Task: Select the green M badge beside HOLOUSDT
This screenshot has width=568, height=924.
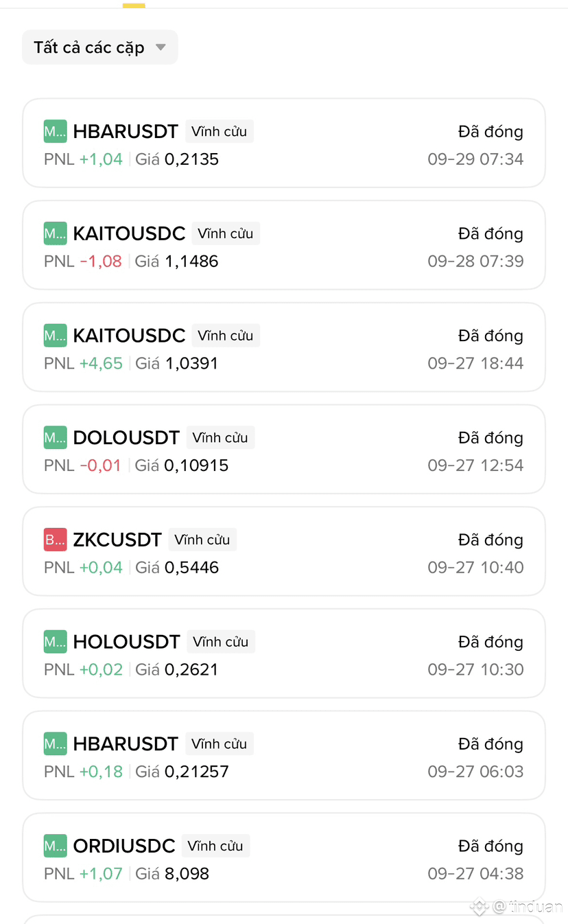Action: [55, 642]
